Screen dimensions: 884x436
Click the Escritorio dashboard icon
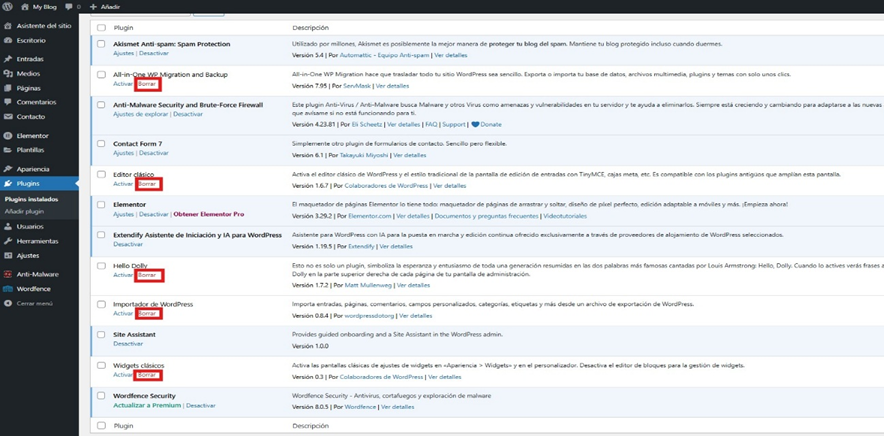pos(8,41)
